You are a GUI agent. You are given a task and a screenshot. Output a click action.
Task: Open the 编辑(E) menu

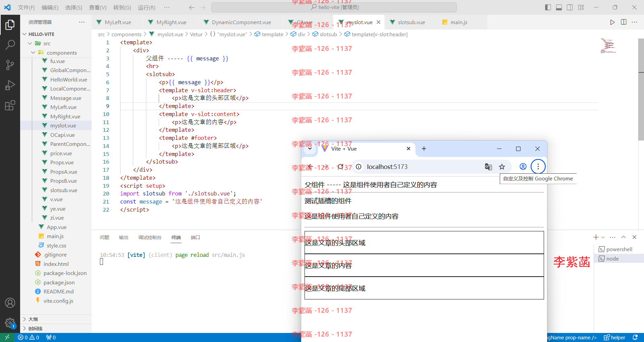point(50,7)
